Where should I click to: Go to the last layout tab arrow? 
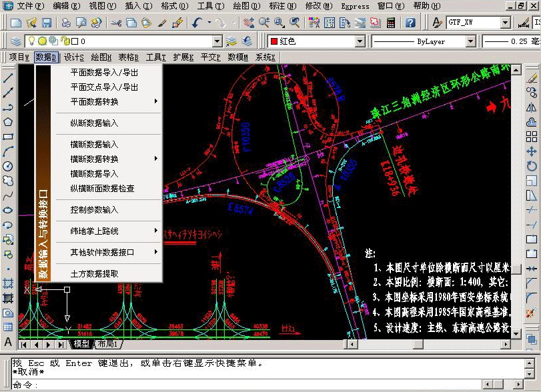(x=61, y=345)
